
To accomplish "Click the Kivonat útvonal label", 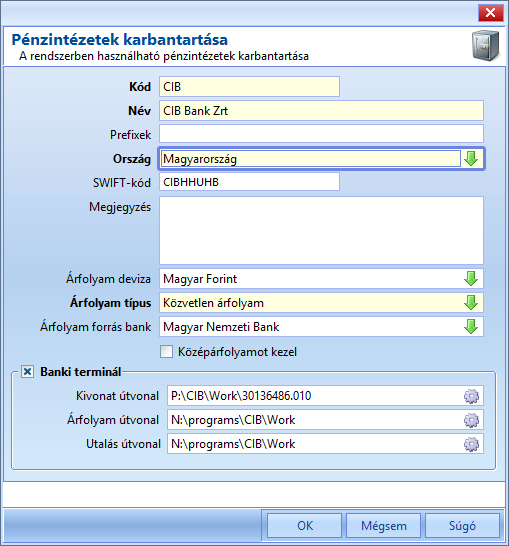I will (x=117, y=396).
